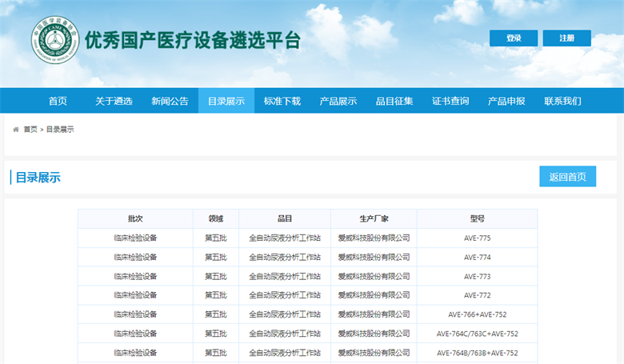Click the 登录 login button
The width and height of the screenshot is (624, 364).
[513, 38]
